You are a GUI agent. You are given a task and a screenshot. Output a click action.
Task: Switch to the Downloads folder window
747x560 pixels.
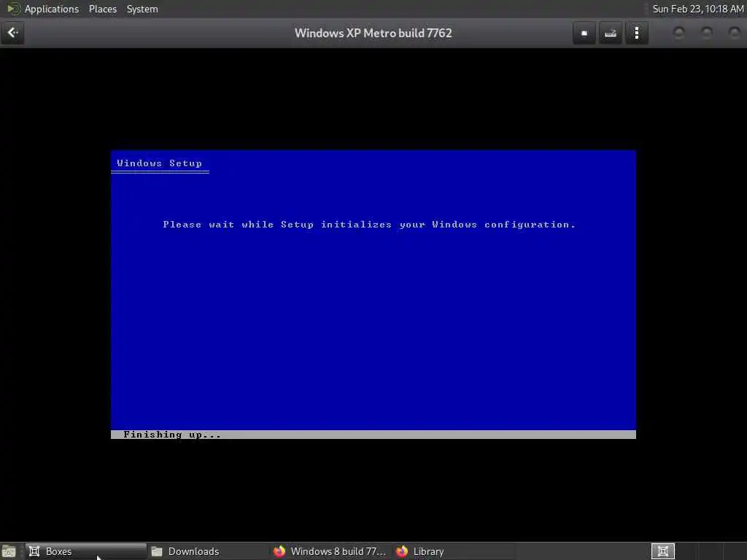(208, 551)
